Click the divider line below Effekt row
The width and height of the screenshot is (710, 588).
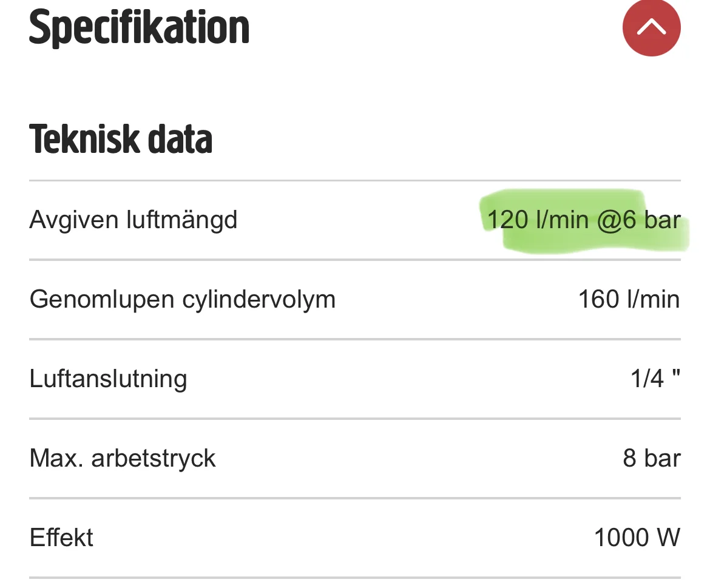coord(355,577)
